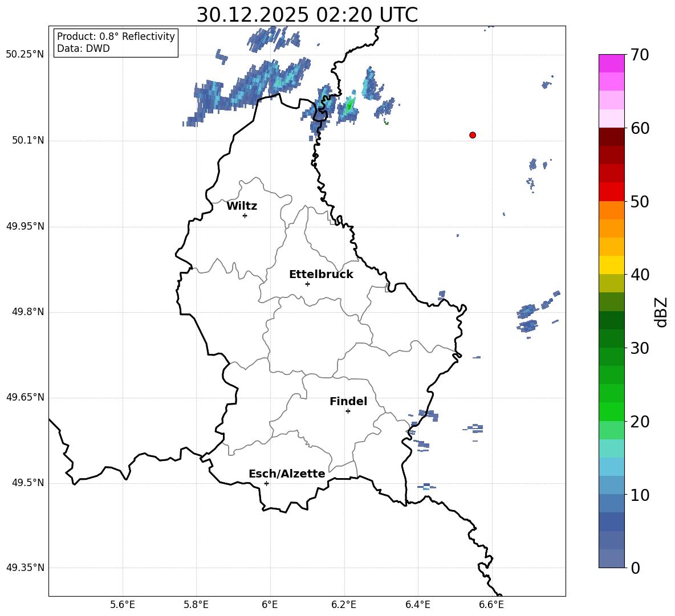This screenshot has height=616, width=675.
Task: Click the red radar site dot
Action: coord(473,135)
